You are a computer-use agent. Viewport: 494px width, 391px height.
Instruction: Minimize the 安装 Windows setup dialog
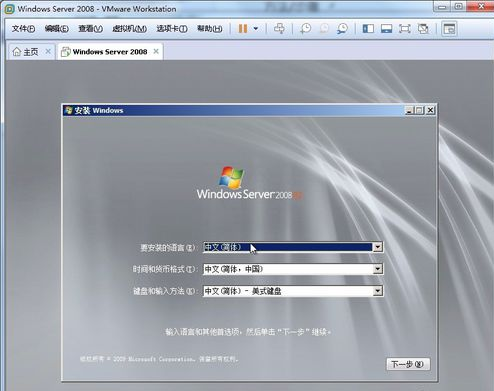pos(410,110)
